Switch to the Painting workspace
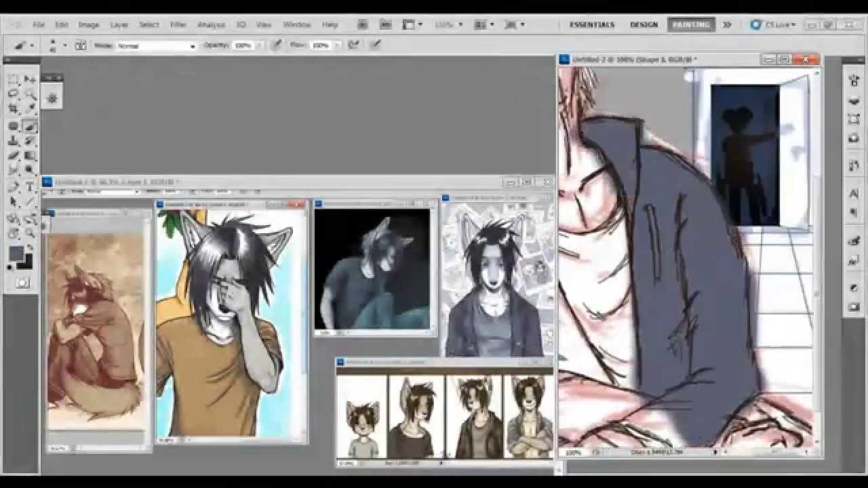Image resolution: width=868 pixels, height=488 pixels. pyautogui.click(x=691, y=24)
